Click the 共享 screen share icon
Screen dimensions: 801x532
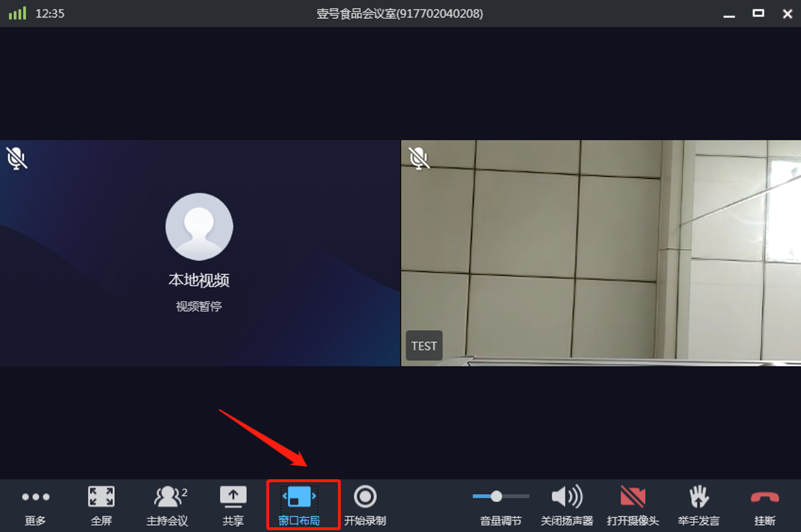click(x=233, y=504)
